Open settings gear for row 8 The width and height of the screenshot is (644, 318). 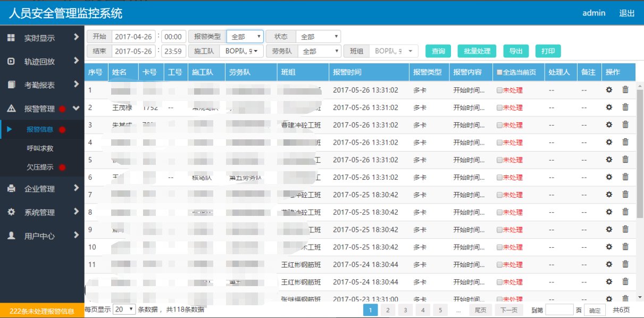[x=609, y=212]
